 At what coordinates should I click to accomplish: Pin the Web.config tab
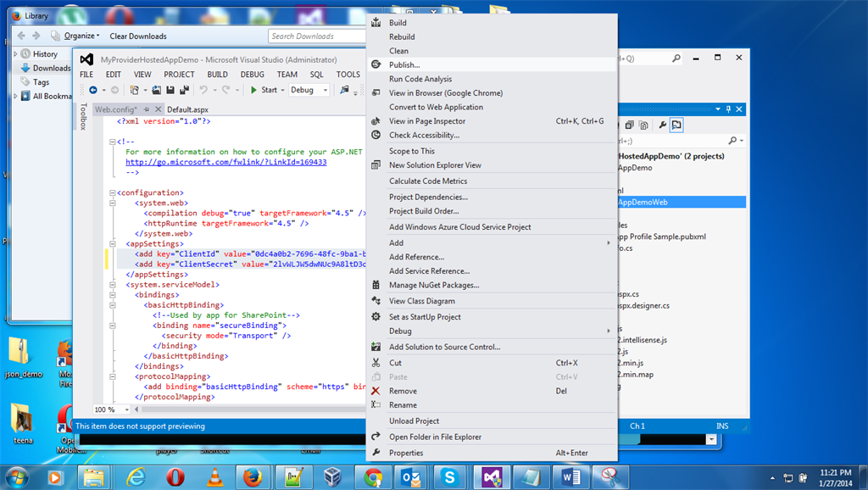click(147, 110)
